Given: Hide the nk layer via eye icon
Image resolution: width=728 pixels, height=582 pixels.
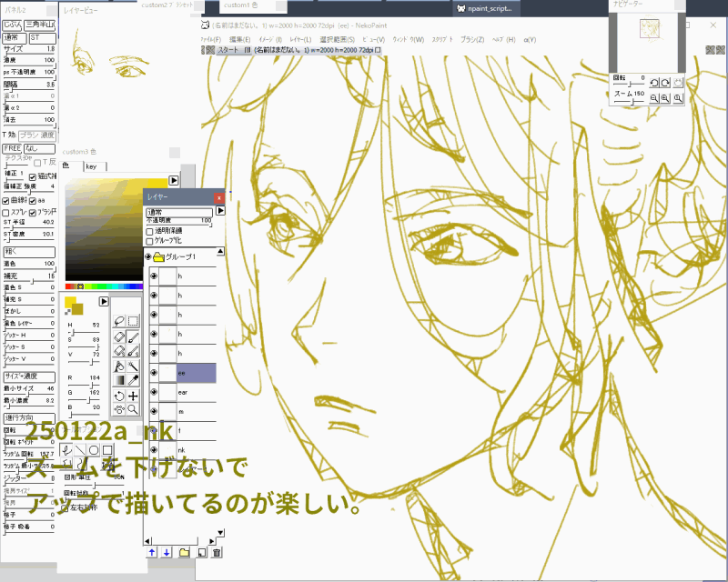Looking at the screenshot, I should click(154, 450).
